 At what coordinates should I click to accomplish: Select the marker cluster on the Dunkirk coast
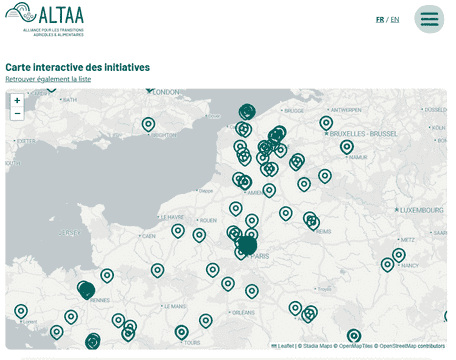point(247,112)
